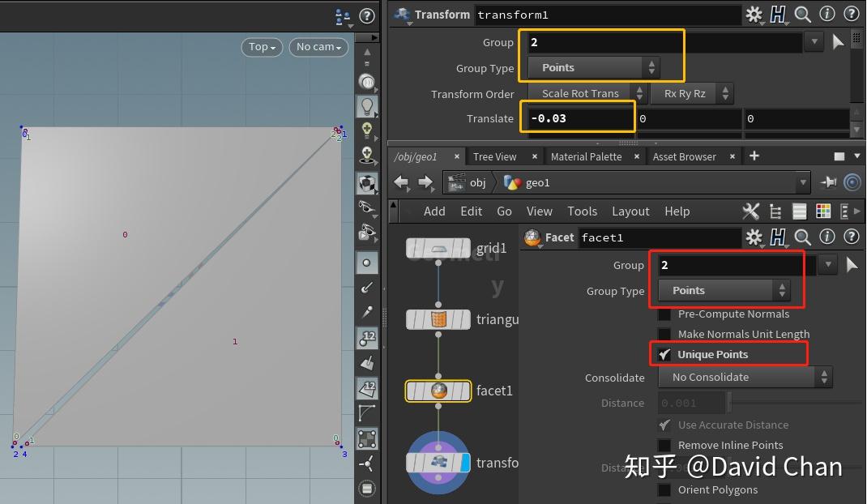The width and height of the screenshot is (867, 504).
Task: Enable the Pre-Compute Normals checkbox
Action: 665,314
